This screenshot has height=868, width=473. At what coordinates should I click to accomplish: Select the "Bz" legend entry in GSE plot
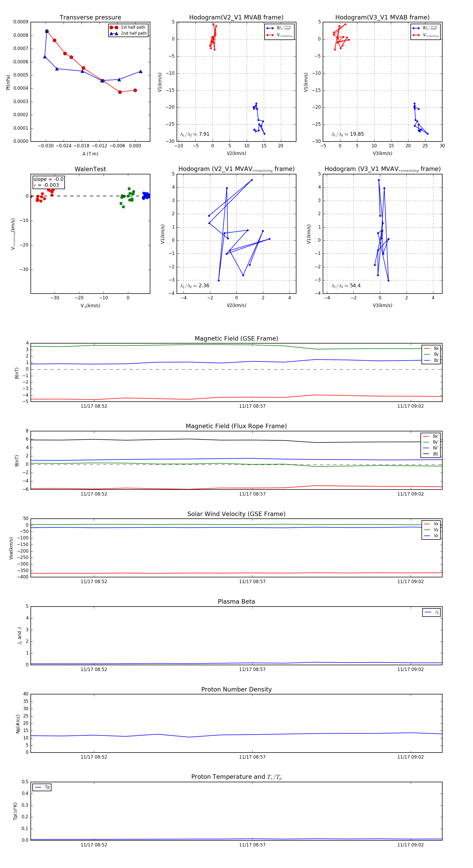[431, 360]
